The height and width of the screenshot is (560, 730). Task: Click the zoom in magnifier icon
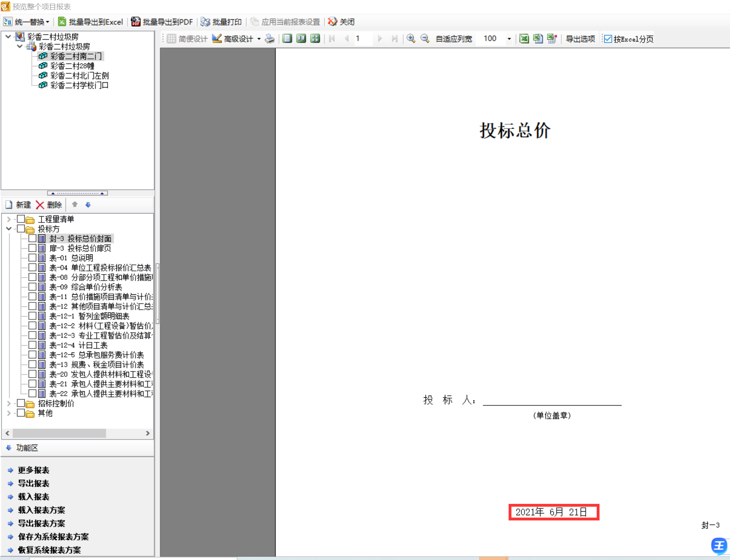pyautogui.click(x=411, y=38)
